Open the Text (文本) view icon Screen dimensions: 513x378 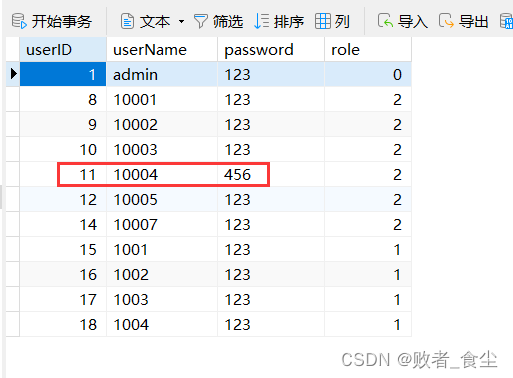click(127, 21)
